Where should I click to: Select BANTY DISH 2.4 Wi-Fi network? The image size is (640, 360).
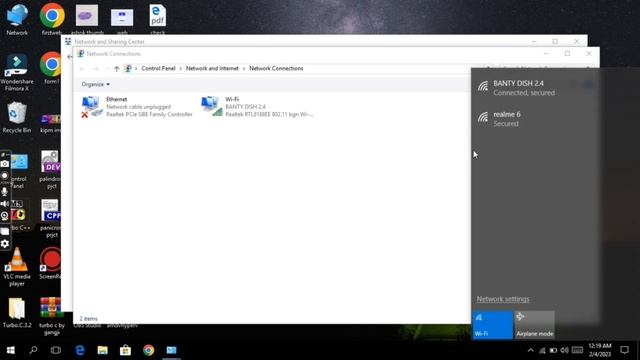click(x=536, y=87)
